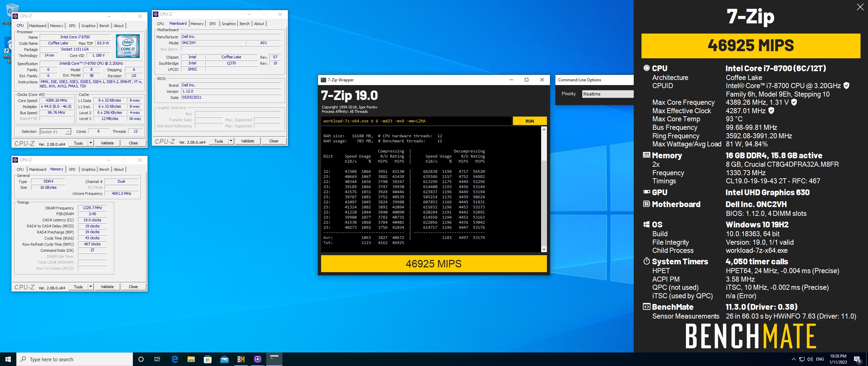The width and height of the screenshot is (868, 366).
Task: Click the console scrollbar up arrow
Action: click(544, 129)
